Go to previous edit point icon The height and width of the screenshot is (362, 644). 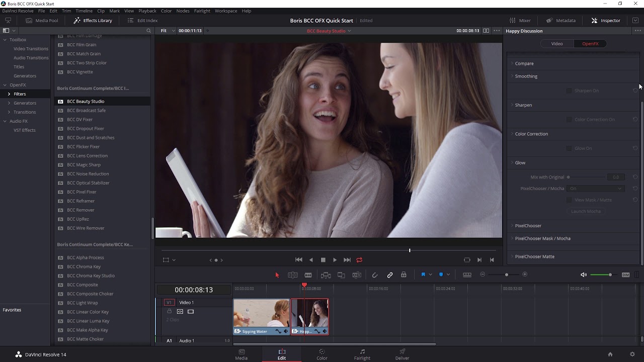(492, 260)
